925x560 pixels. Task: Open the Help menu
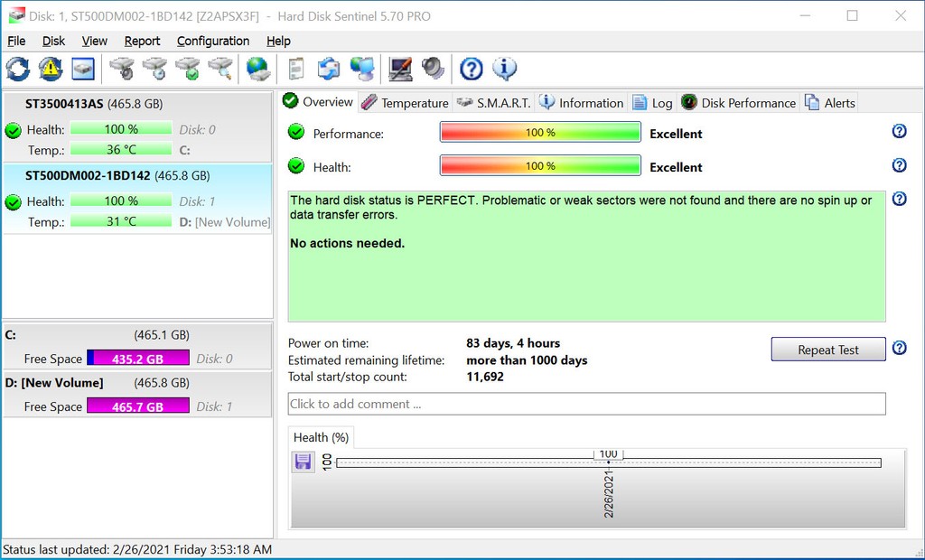(278, 41)
